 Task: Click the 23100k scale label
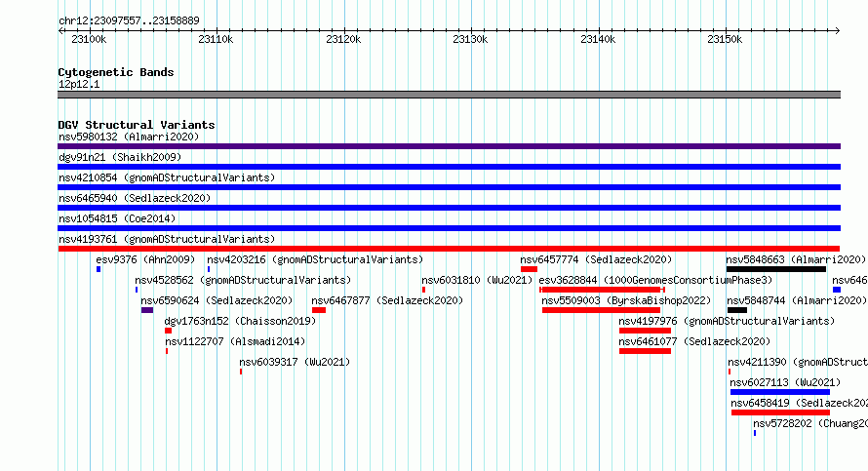89,39
